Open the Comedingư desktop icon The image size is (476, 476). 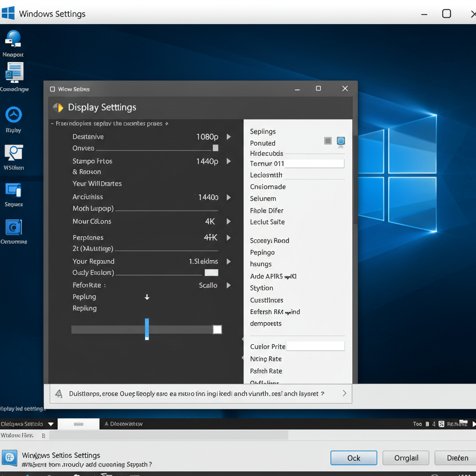[13, 73]
